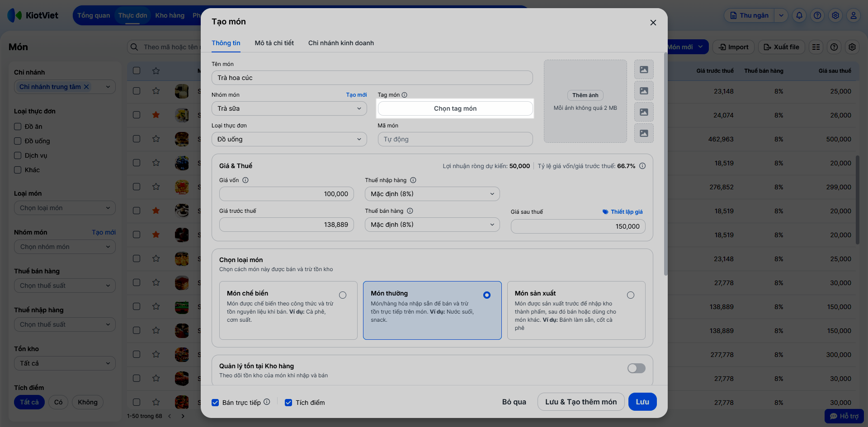Go to the next page arrow
The image size is (868, 427).
click(x=183, y=416)
